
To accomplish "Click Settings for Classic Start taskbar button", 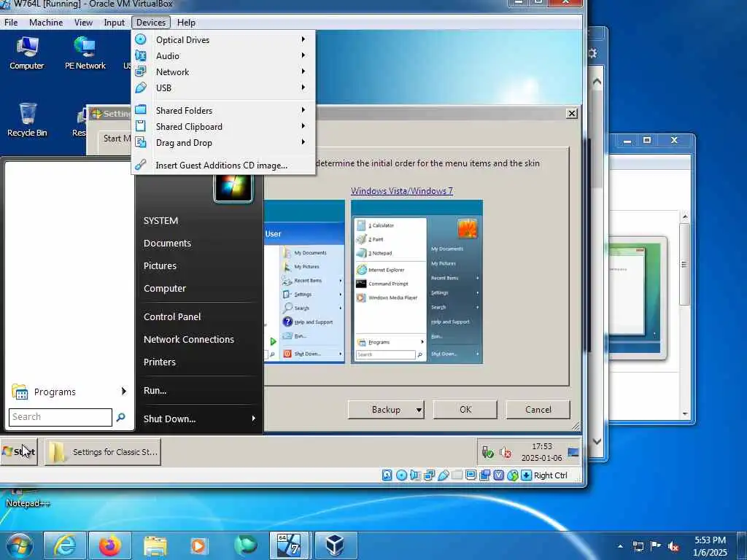I will [x=103, y=451].
